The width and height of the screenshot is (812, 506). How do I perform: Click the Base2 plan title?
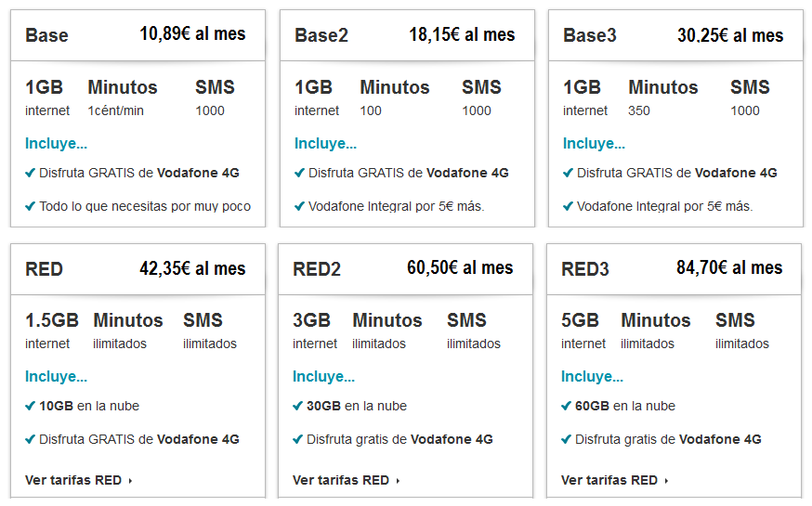tap(321, 35)
